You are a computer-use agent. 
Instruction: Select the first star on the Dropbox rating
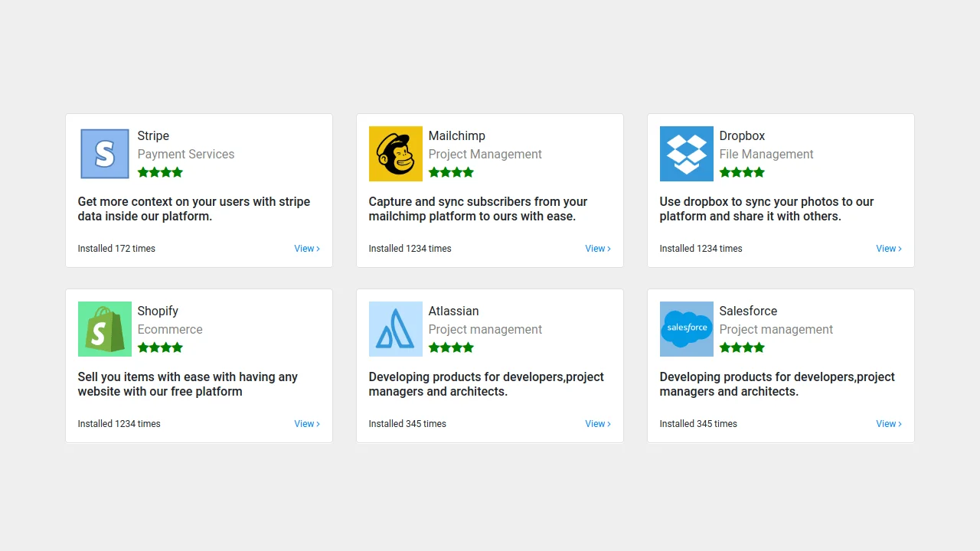723,172
